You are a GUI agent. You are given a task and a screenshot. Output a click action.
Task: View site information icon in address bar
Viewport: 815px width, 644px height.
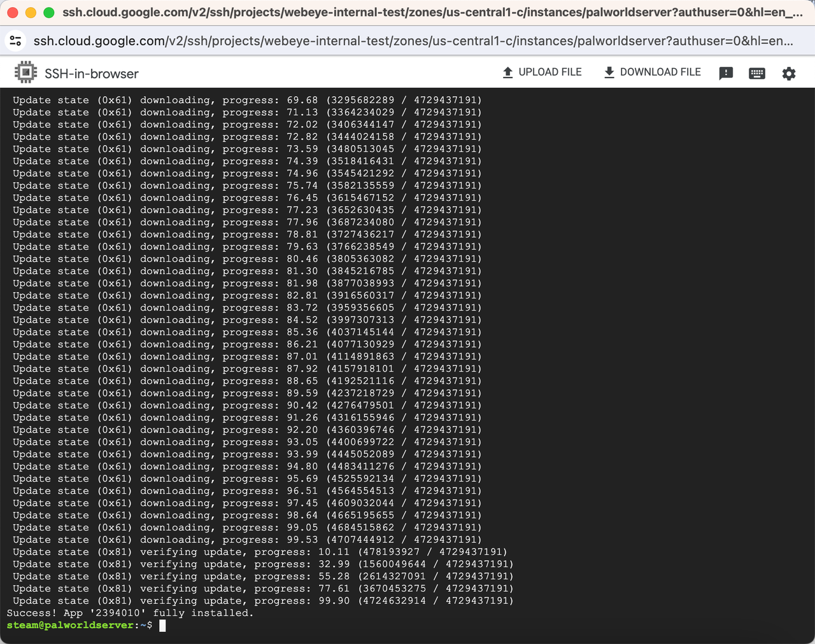[x=16, y=41]
